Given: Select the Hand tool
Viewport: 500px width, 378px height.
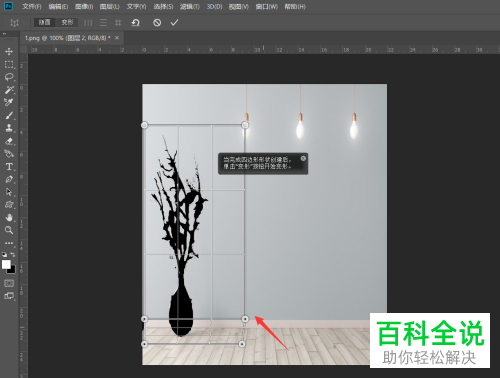Looking at the screenshot, I should coord(9,217).
